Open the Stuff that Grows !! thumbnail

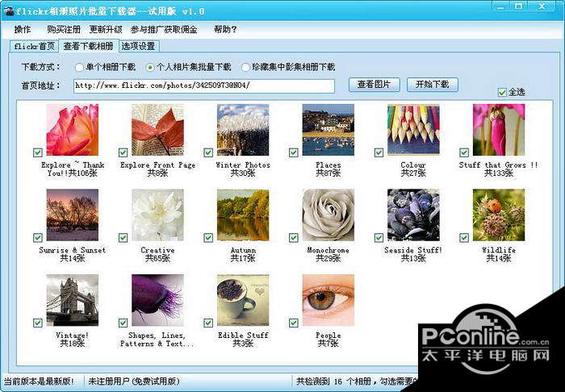click(x=499, y=130)
